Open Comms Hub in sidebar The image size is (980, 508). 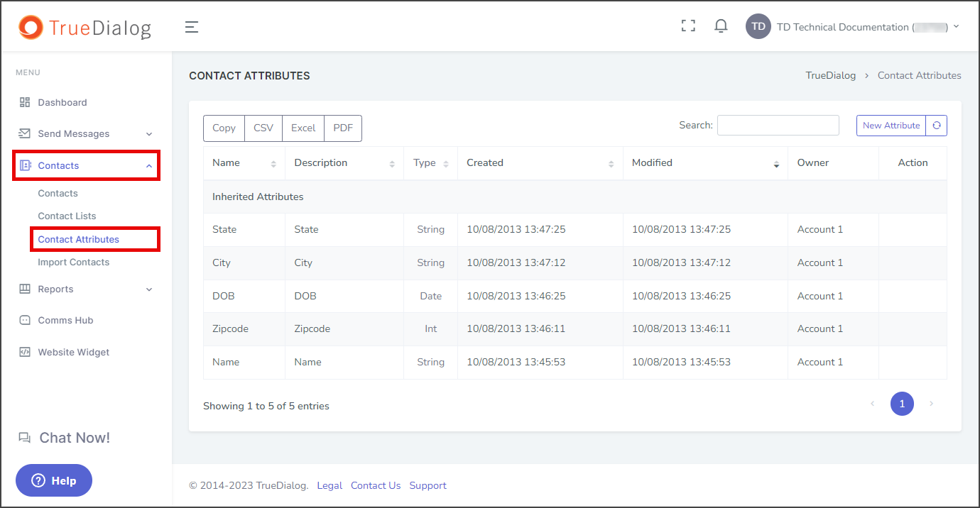pyautogui.click(x=65, y=320)
